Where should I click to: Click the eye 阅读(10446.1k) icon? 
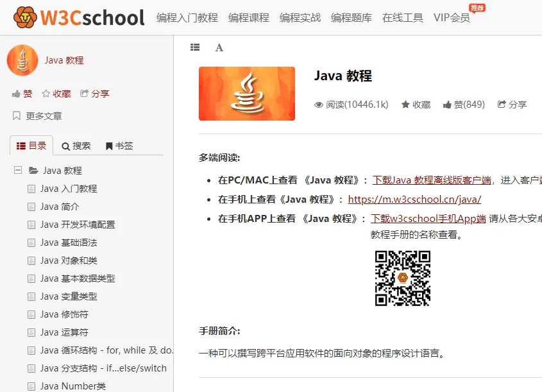tap(318, 105)
